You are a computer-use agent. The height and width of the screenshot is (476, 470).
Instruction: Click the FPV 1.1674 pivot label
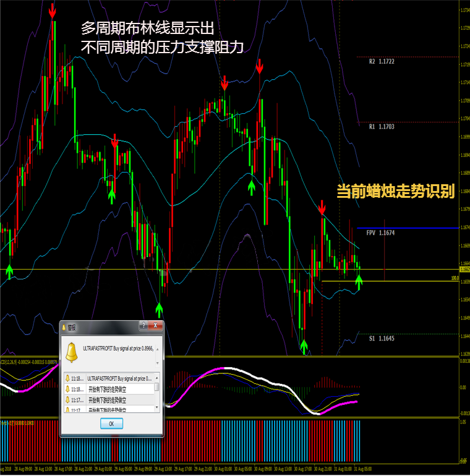coord(380,233)
